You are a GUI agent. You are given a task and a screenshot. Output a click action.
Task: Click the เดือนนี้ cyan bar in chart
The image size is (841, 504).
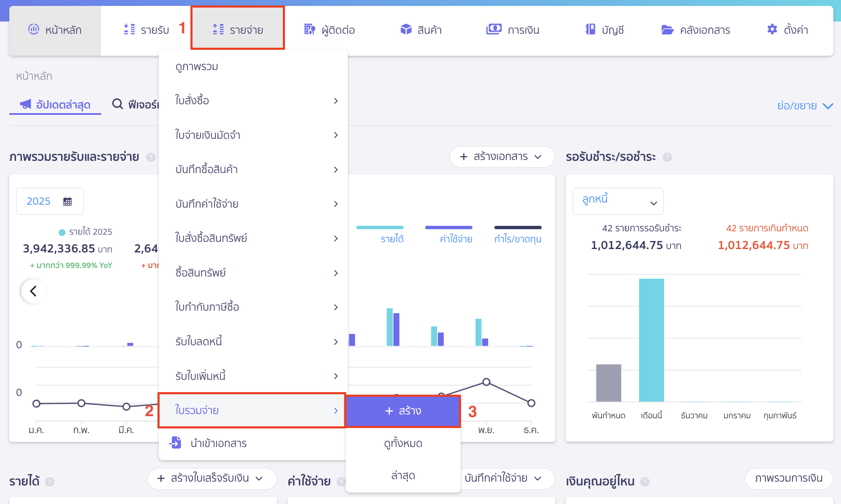(x=651, y=338)
